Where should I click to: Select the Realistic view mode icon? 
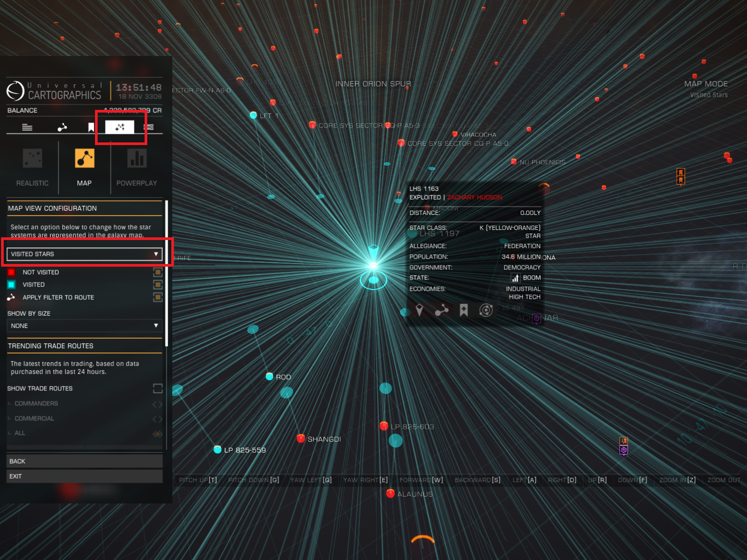[x=32, y=158]
